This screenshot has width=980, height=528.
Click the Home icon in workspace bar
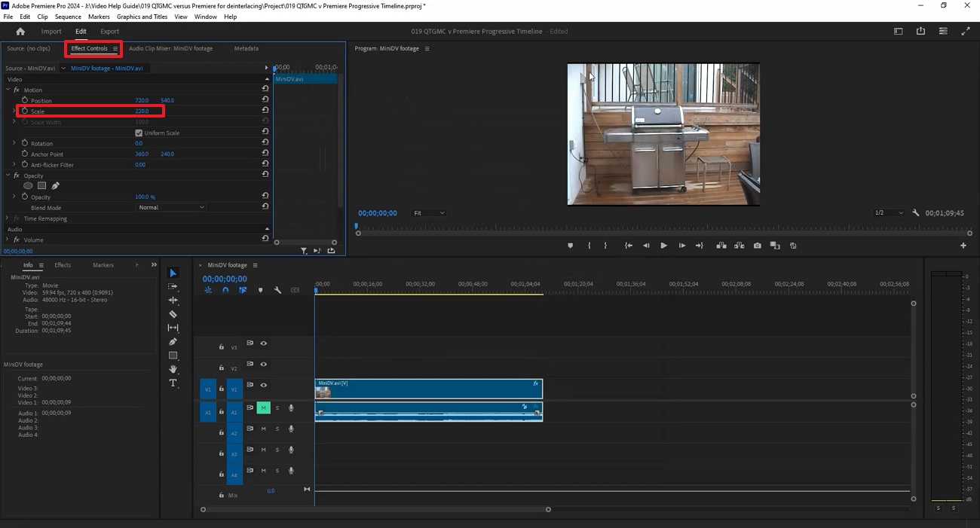pyautogui.click(x=20, y=32)
